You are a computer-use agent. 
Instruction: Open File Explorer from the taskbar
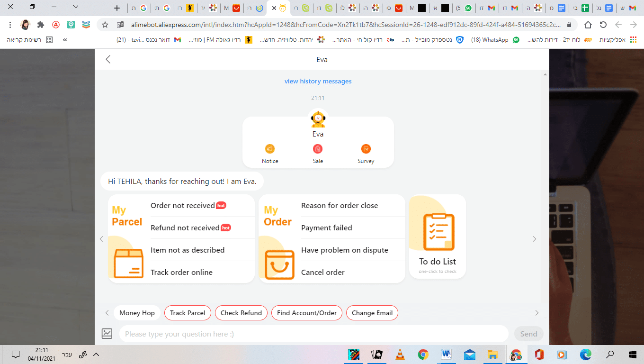[x=493, y=355]
